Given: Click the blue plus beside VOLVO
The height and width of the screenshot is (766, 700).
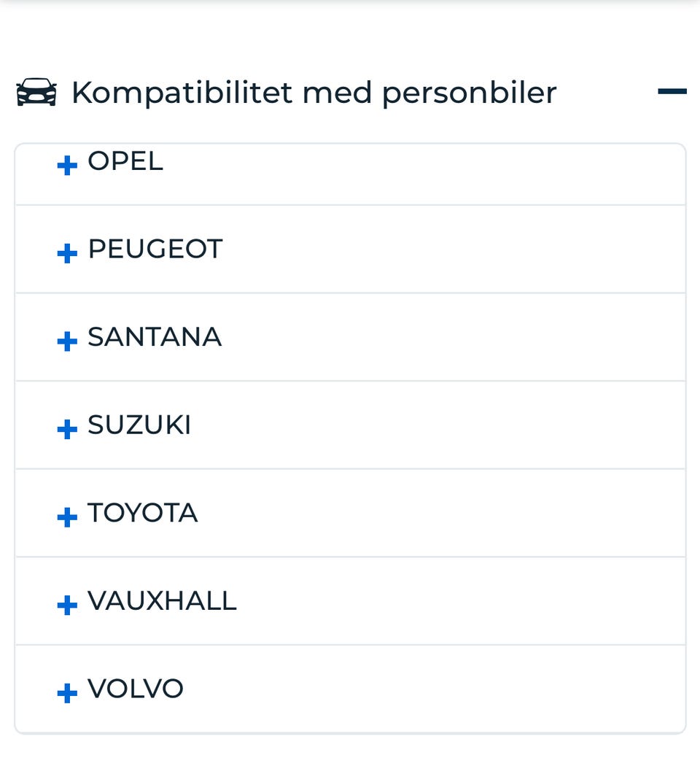Looking at the screenshot, I should (67, 692).
